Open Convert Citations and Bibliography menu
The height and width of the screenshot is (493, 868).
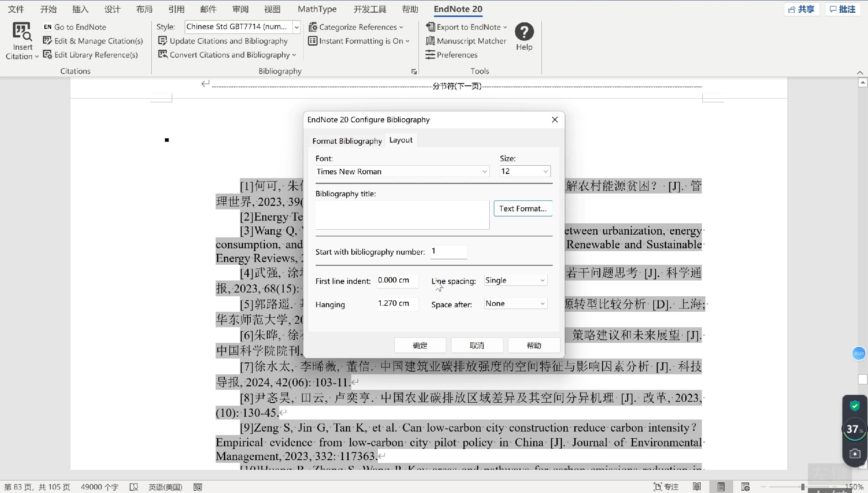pyautogui.click(x=227, y=55)
